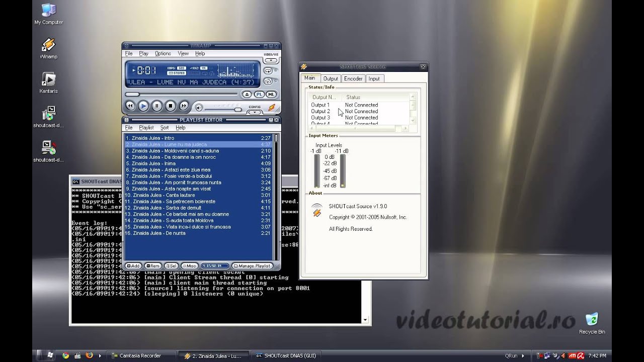Image resolution: width=644 pixels, height=362 pixels.
Task: Switch to SHOUTcast Source Main tab
Action: tap(309, 78)
